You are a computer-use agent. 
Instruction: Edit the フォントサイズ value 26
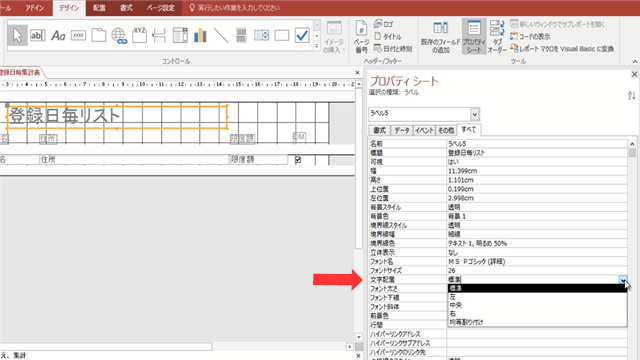pyautogui.click(x=537, y=270)
